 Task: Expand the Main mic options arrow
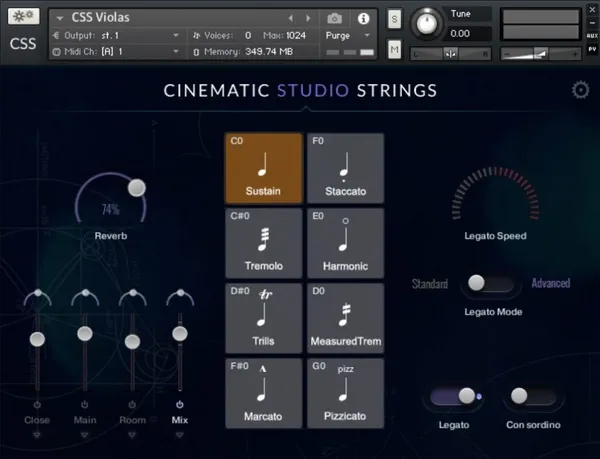[x=85, y=435]
